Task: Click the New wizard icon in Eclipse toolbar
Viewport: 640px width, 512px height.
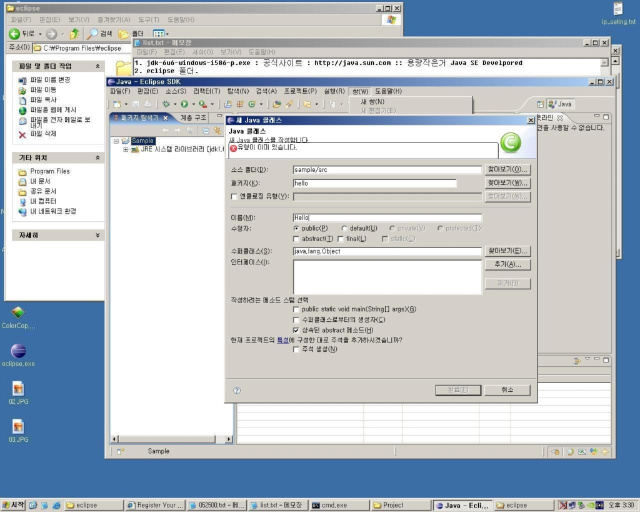Action: tap(117, 105)
